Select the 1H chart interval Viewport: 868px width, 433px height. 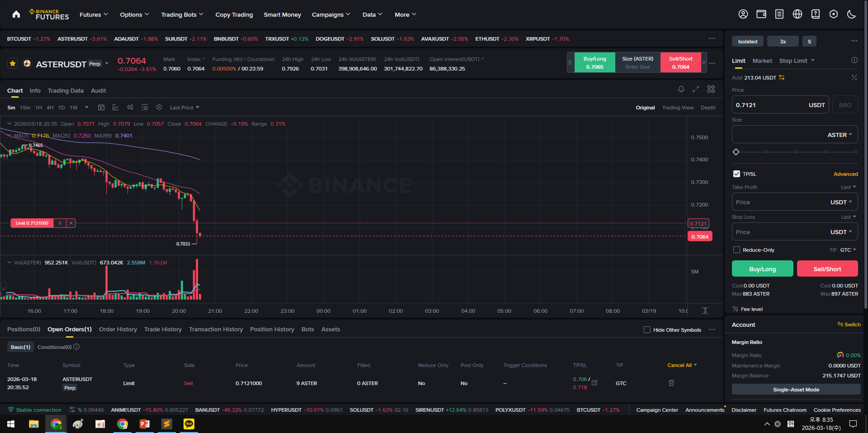[39, 108]
